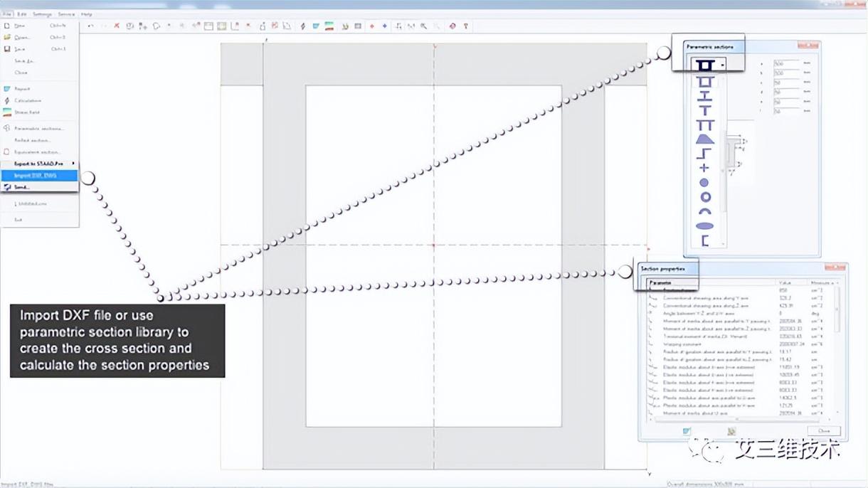
Task: Click the calculation lightning bolt toolbar icon
Action: tap(302, 26)
